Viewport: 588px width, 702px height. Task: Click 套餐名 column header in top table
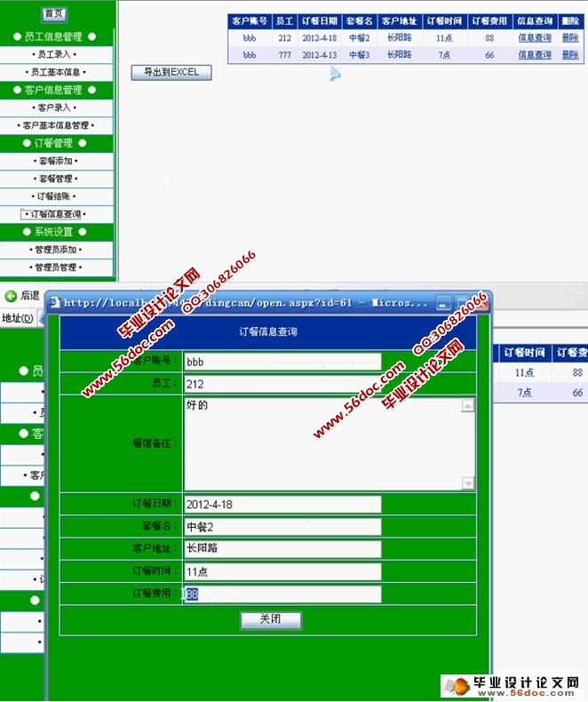coord(360,21)
